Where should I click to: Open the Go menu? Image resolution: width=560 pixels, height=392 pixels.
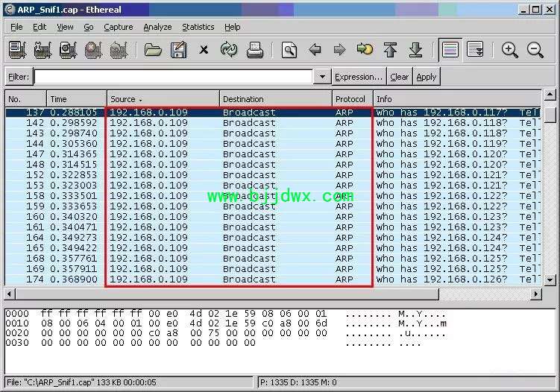coord(89,27)
